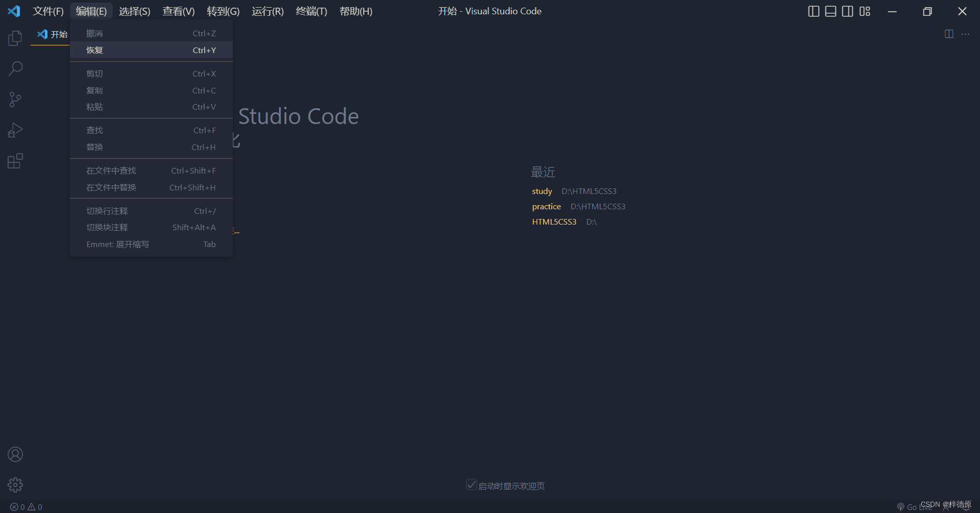Image resolution: width=980 pixels, height=513 pixels.
Task: Choose 查找 from the edit menu
Action: [151, 130]
